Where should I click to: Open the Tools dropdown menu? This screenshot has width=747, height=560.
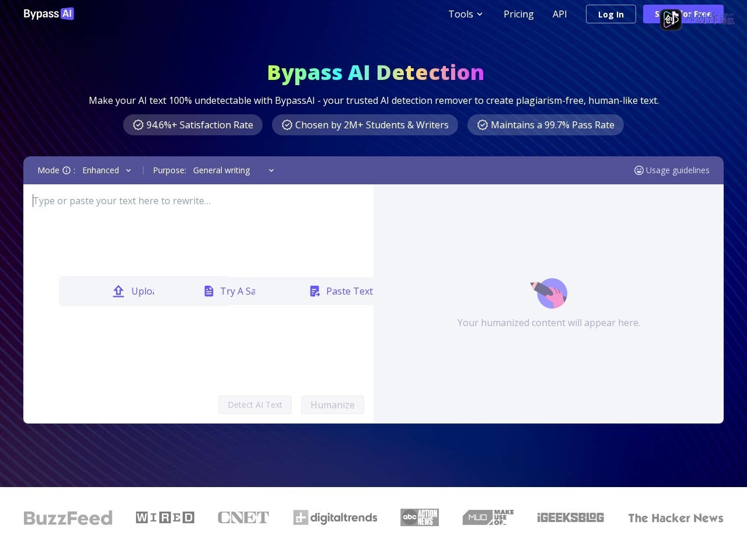point(465,14)
